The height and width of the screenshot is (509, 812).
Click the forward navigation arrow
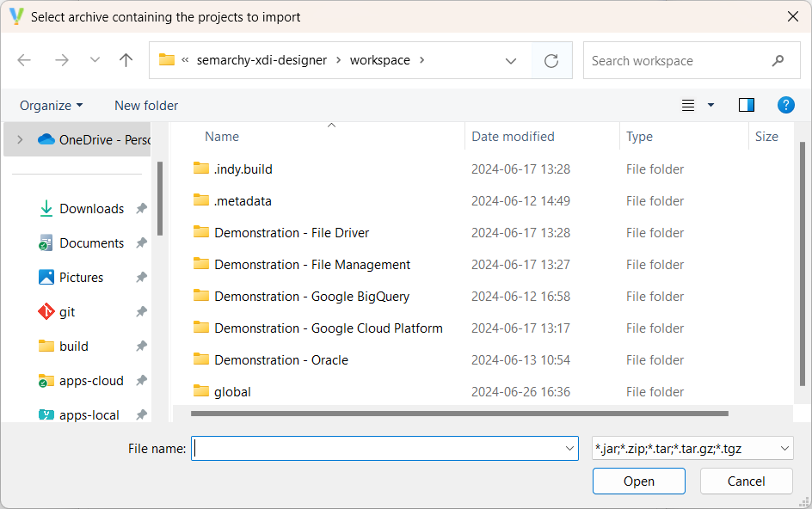tap(62, 60)
